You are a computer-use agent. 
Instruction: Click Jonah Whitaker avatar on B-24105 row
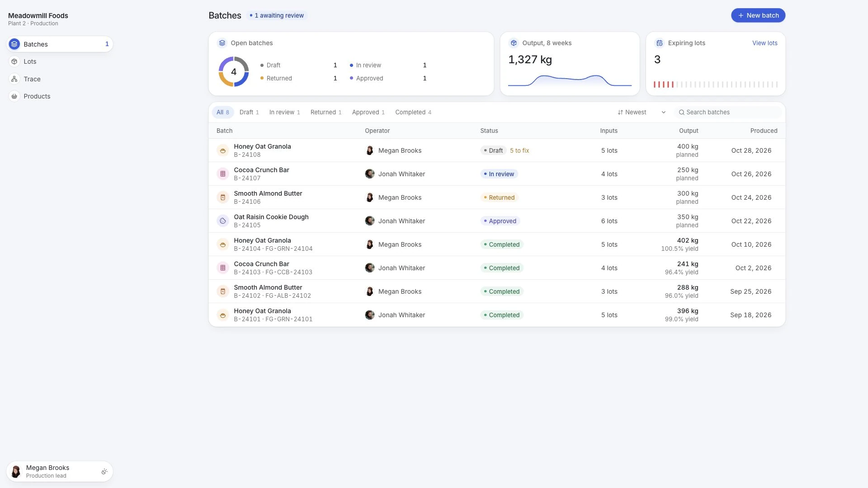click(x=370, y=221)
